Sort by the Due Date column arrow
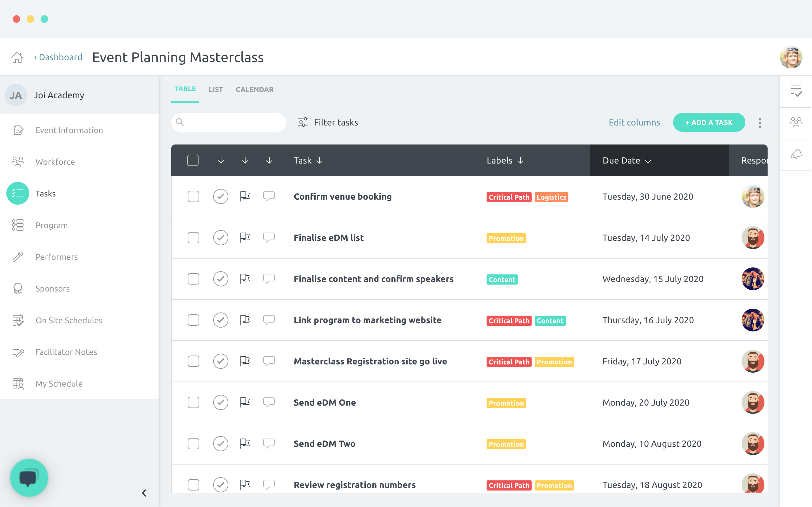 (648, 161)
